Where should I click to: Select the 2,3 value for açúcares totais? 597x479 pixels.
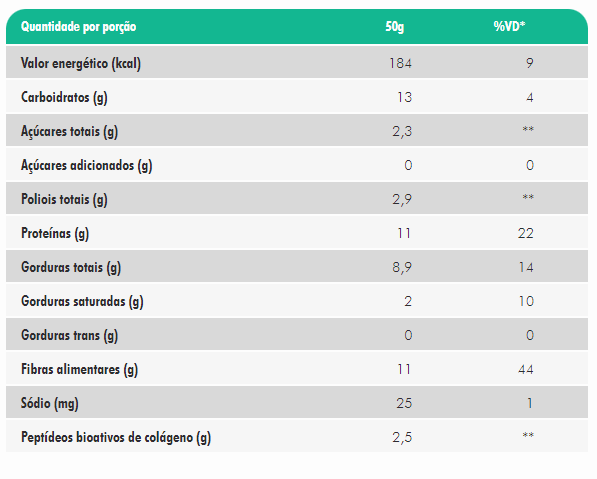point(402,132)
